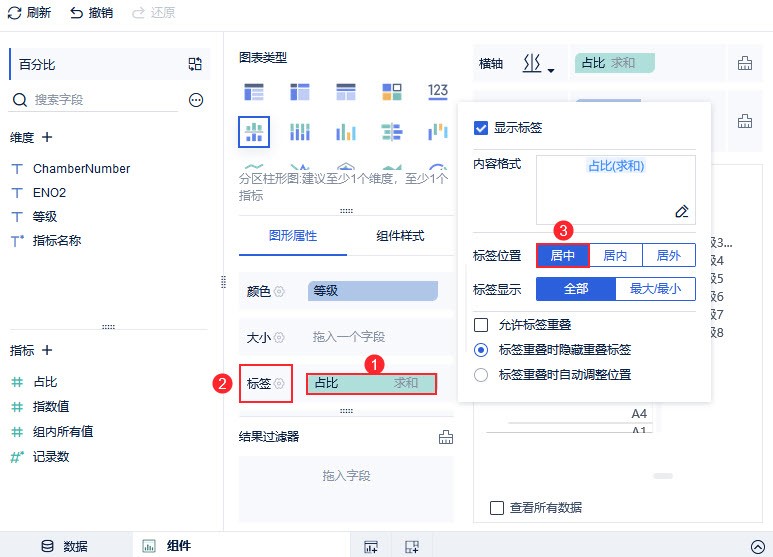This screenshot has width=773, height=557.
Task: Add a new dimension with plus icon
Action: [x=46, y=137]
